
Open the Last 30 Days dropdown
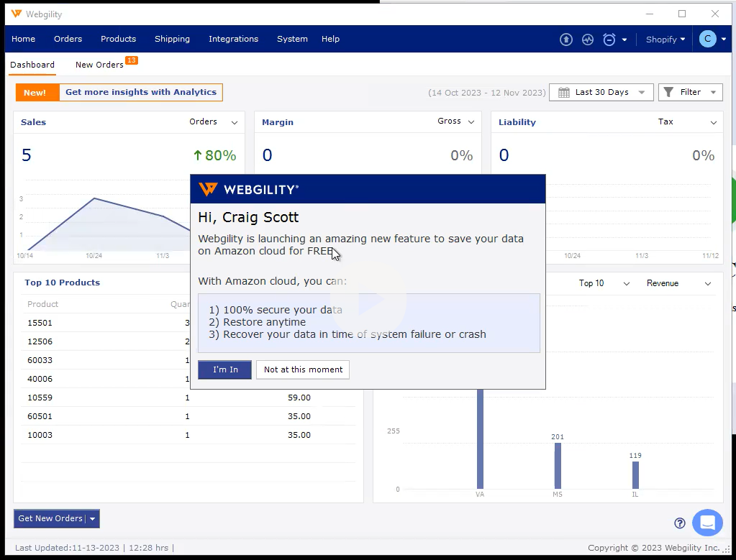601,93
